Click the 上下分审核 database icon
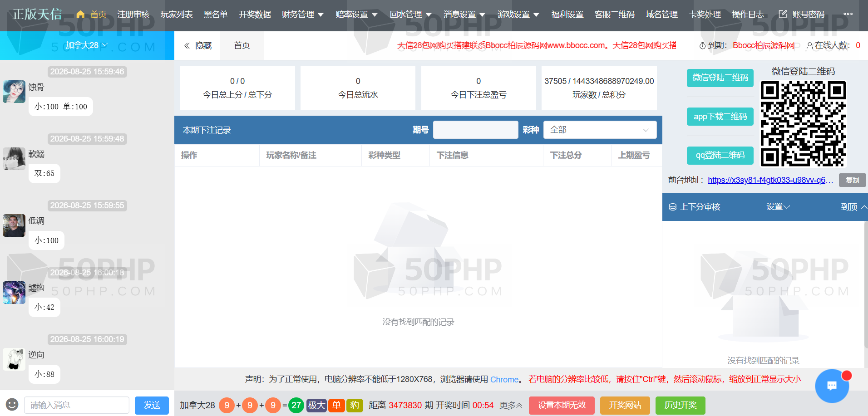The width and height of the screenshot is (868, 416). click(x=673, y=207)
